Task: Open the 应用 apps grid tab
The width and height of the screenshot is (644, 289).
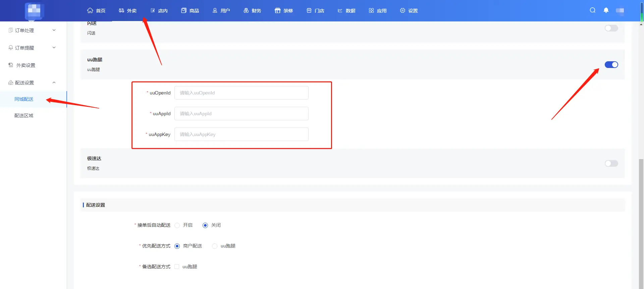Action: coord(378,11)
